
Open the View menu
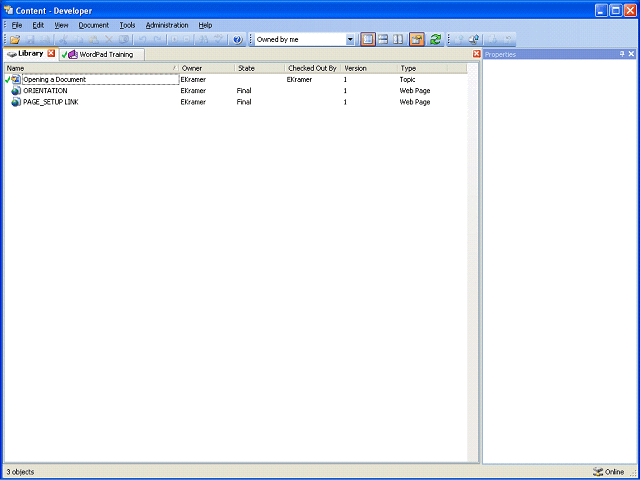coord(61,25)
